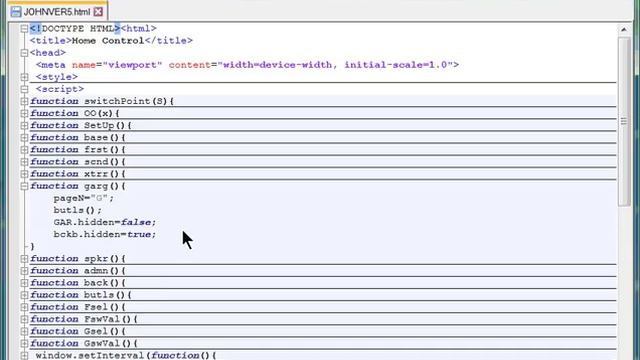
Task: Collapse function garg()
Action: 24,186
